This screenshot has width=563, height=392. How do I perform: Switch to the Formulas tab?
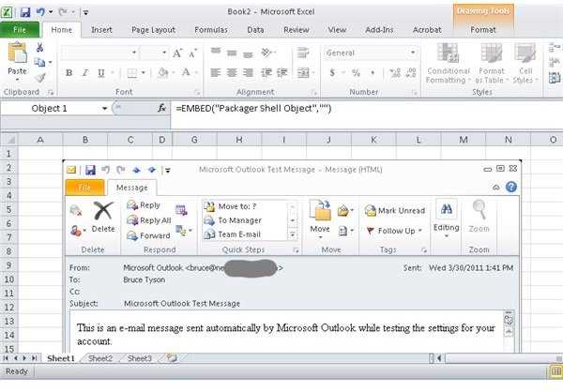tap(211, 30)
